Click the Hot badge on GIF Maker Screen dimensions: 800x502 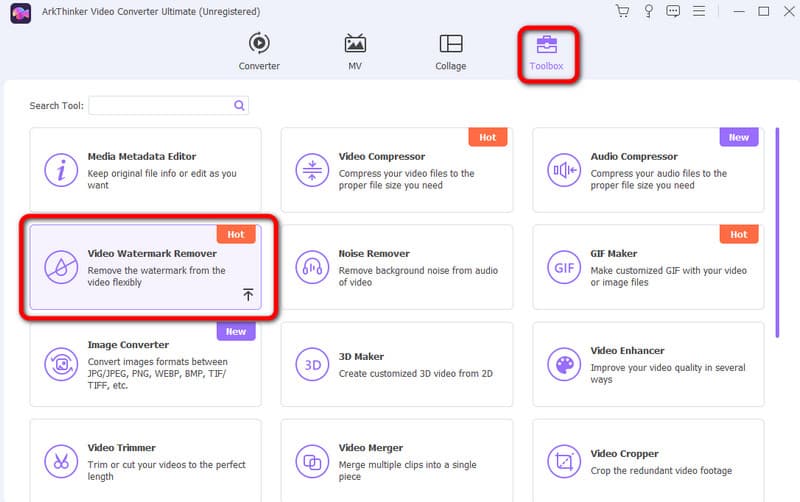click(739, 234)
